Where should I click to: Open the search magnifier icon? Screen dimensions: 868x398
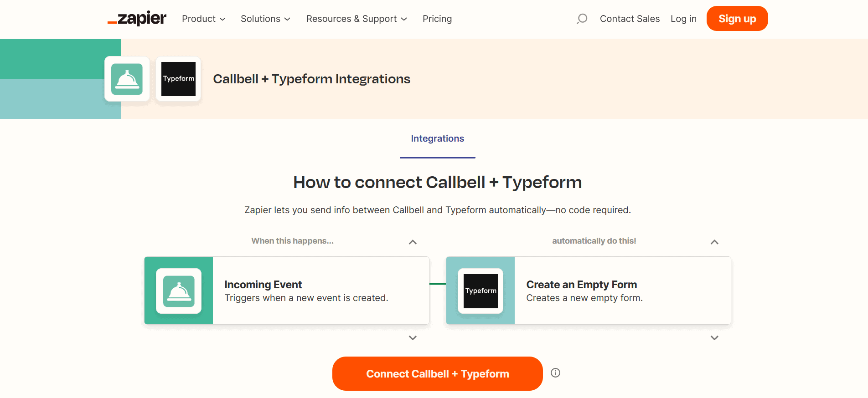pos(582,19)
